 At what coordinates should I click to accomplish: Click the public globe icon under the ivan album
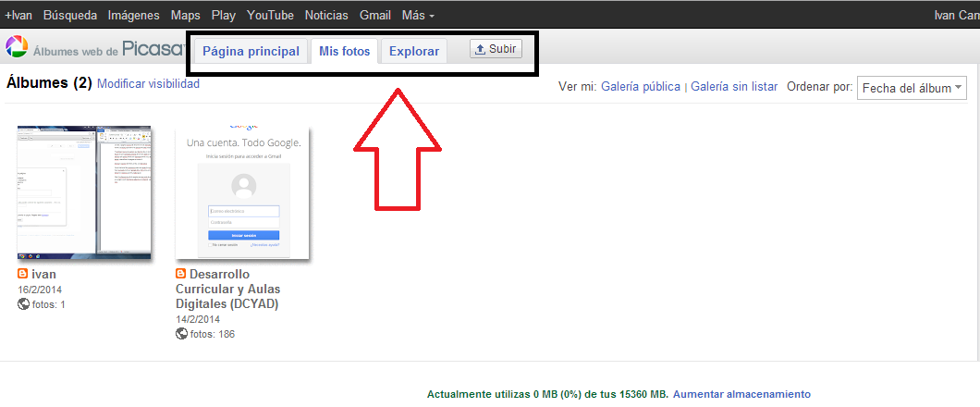tap(24, 304)
